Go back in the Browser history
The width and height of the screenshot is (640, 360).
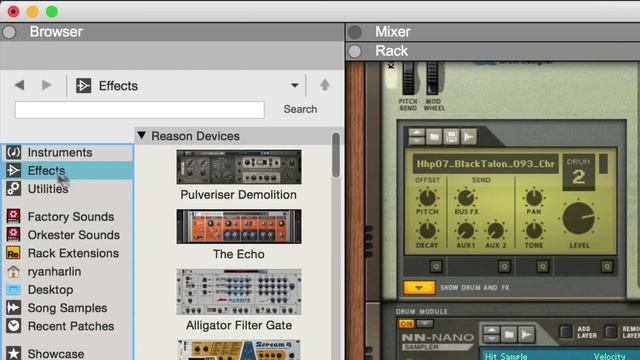point(19,85)
